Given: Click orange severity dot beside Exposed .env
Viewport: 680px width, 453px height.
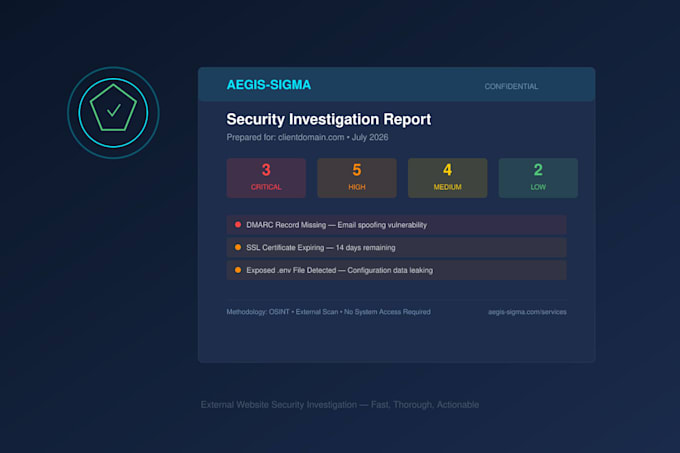Looking at the screenshot, I should 238,270.
